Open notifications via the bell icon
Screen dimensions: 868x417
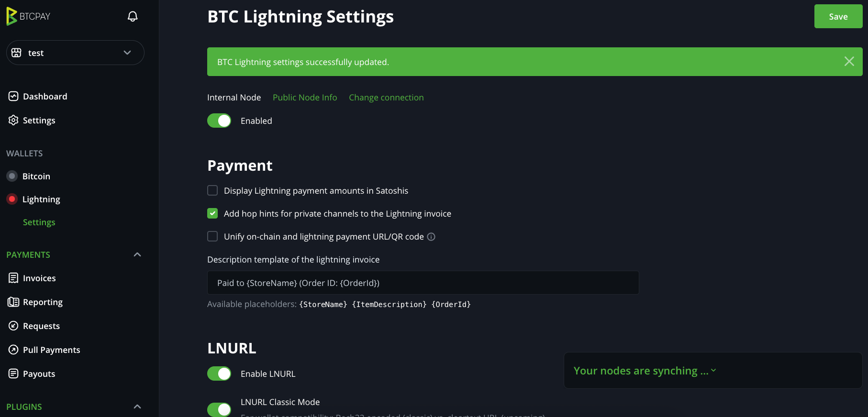[133, 16]
